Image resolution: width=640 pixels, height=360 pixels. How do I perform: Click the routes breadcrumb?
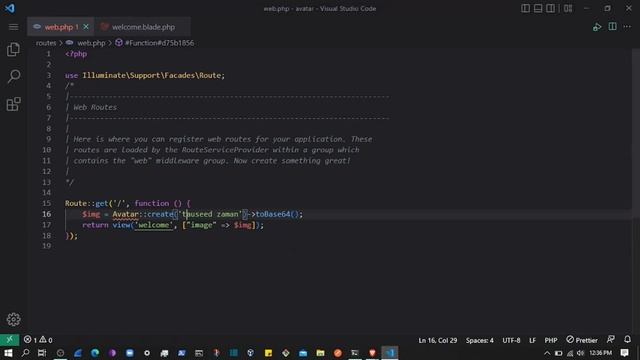pyautogui.click(x=46, y=43)
